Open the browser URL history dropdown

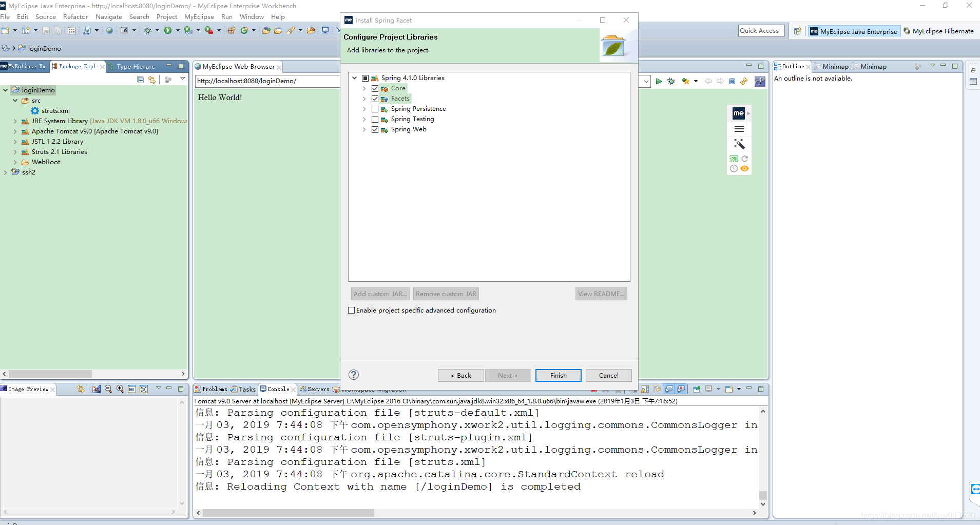646,81
